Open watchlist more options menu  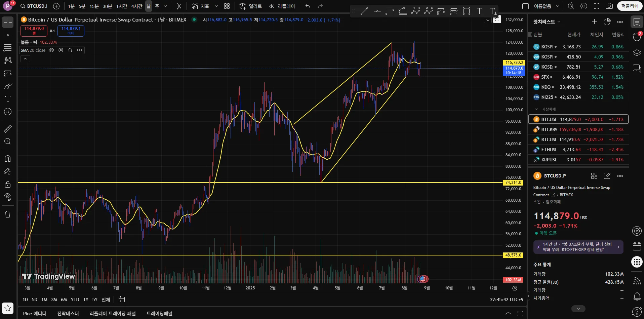click(x=620, y=22)
